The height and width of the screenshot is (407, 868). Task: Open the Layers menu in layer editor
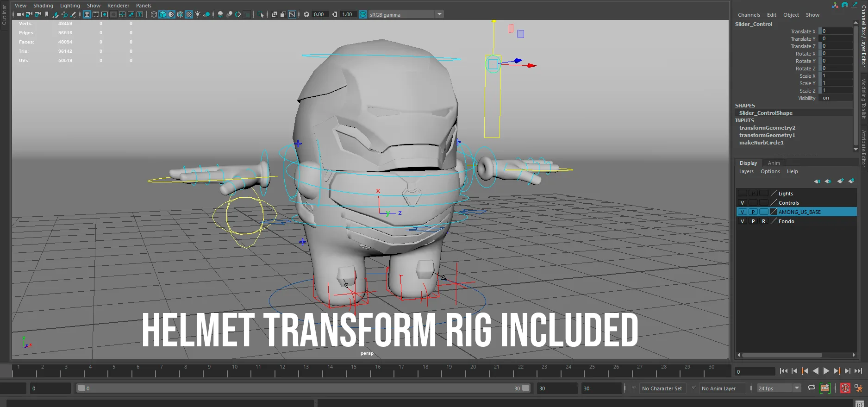click(746, 171)
